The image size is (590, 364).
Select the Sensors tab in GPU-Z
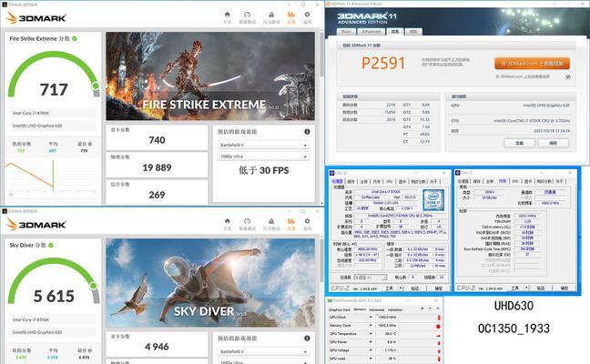point(360,309)
